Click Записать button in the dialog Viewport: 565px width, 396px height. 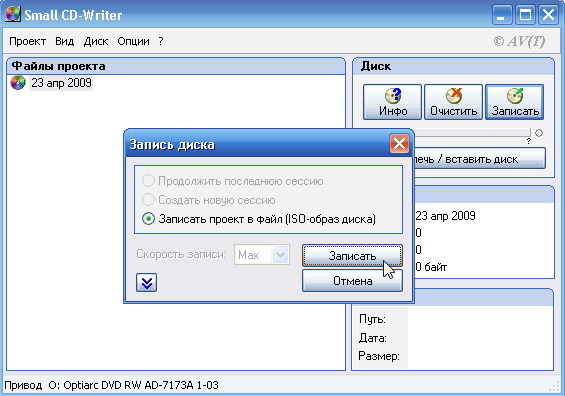coord(352,256)
